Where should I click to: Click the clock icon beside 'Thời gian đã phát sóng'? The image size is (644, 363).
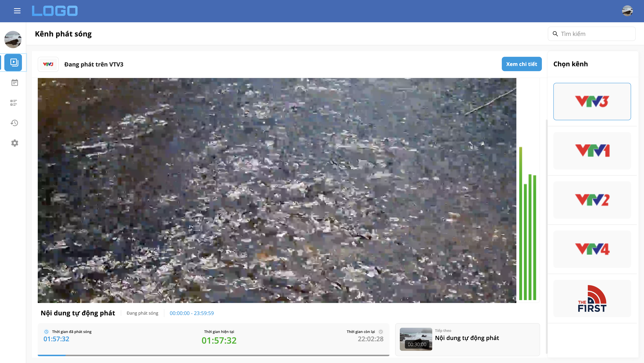click(x=46, y=332)
